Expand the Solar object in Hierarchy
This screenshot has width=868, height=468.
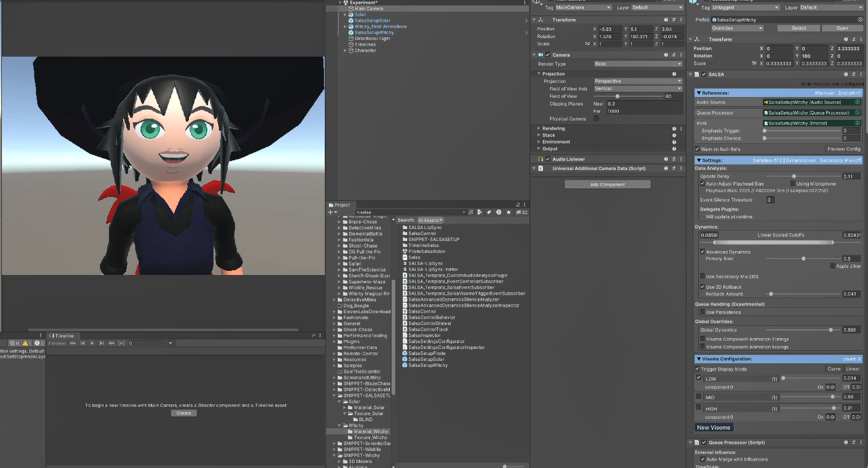coord(345,14)
